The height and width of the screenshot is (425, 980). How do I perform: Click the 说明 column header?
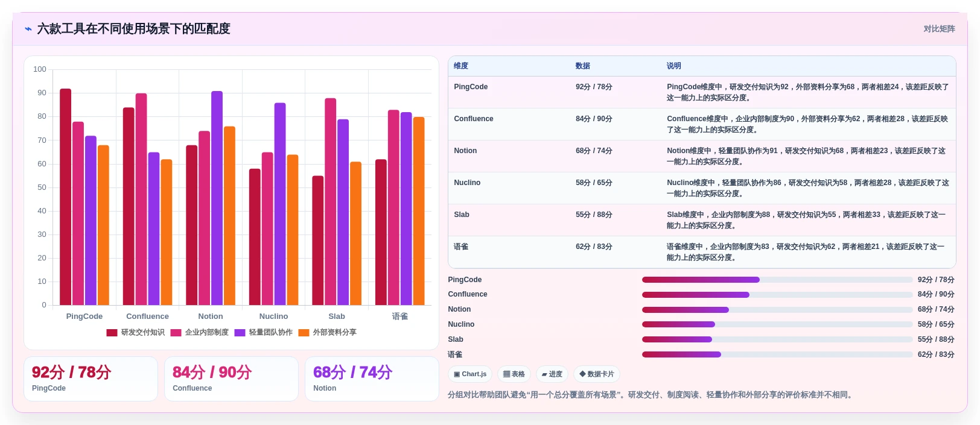pos(674,66)
